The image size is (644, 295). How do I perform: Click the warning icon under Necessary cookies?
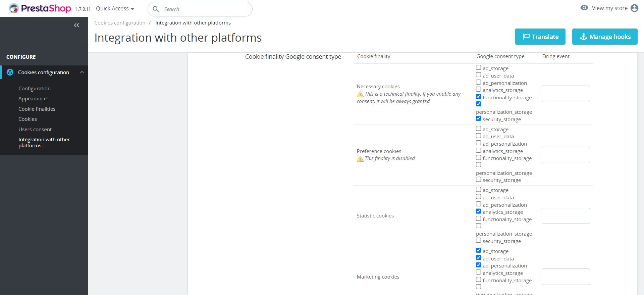360,94
